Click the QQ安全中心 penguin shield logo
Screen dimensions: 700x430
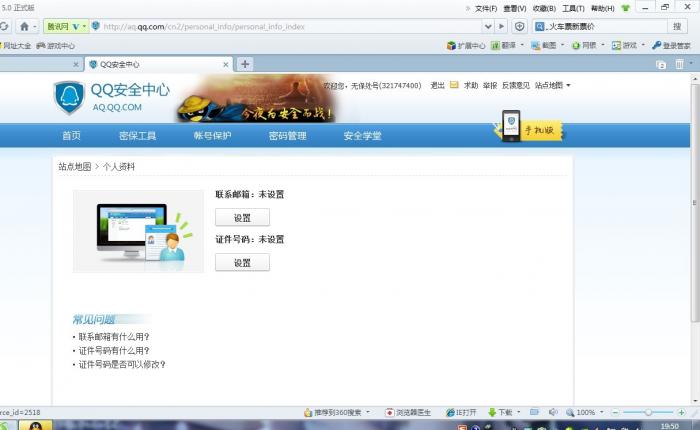[x=69, y=97]
